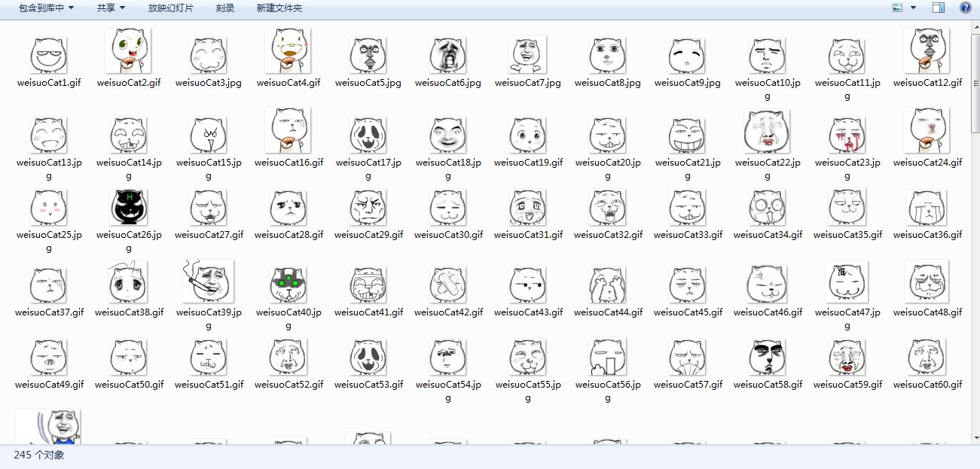Select the weisuoCat47.jpg thumbnail
This screenshot has height=469, width=980.
[847, 282]
